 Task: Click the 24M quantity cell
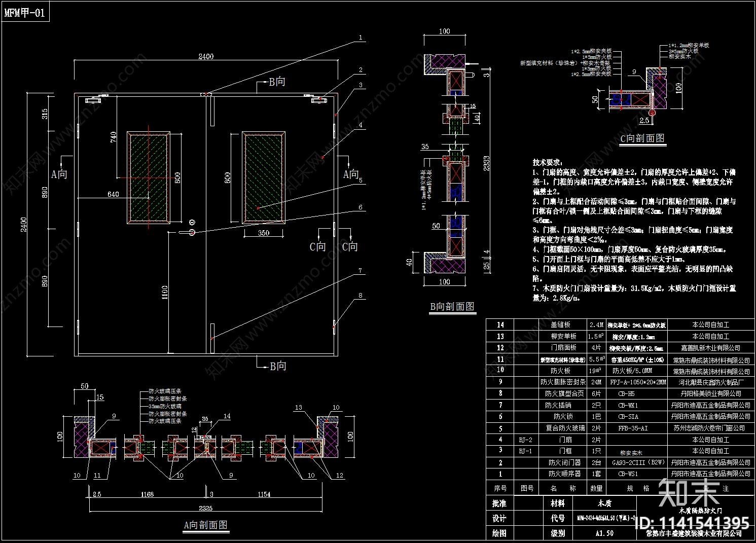[596, 382]
